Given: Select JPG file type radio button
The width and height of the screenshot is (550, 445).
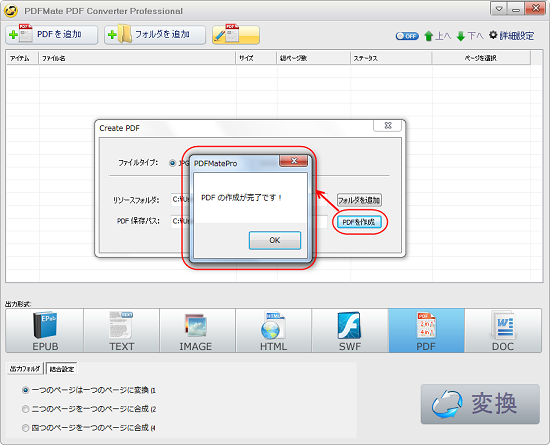Looking at the screenshot, I should 172,163.
